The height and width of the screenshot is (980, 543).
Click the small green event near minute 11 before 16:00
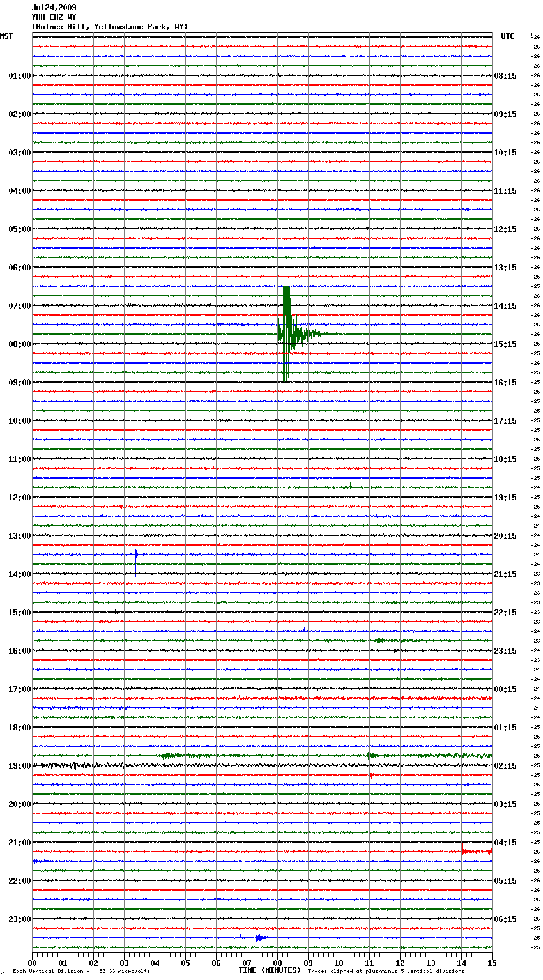point(381,640)
